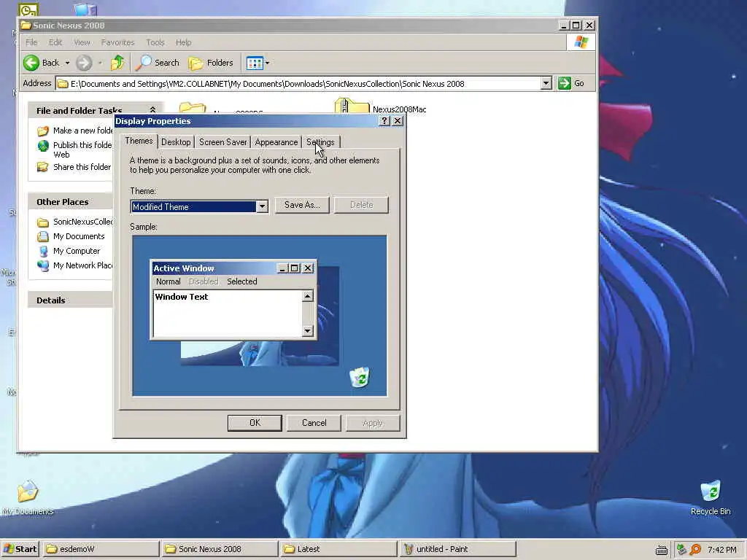Screen dimensions: 747x560
Task: Switch to the Settings tab
Action: coord(320,142)
